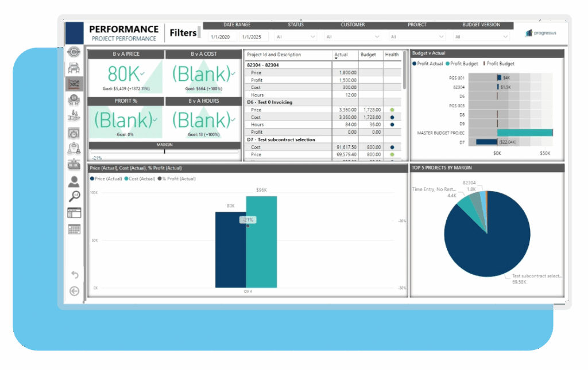Open the project equipment icon in the sidebar
The image size is (588, 370).
74,67
